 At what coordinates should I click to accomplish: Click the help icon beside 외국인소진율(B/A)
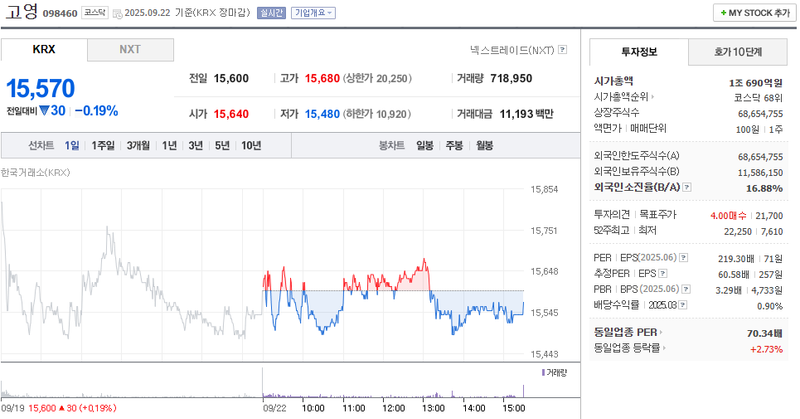point(687,187)
